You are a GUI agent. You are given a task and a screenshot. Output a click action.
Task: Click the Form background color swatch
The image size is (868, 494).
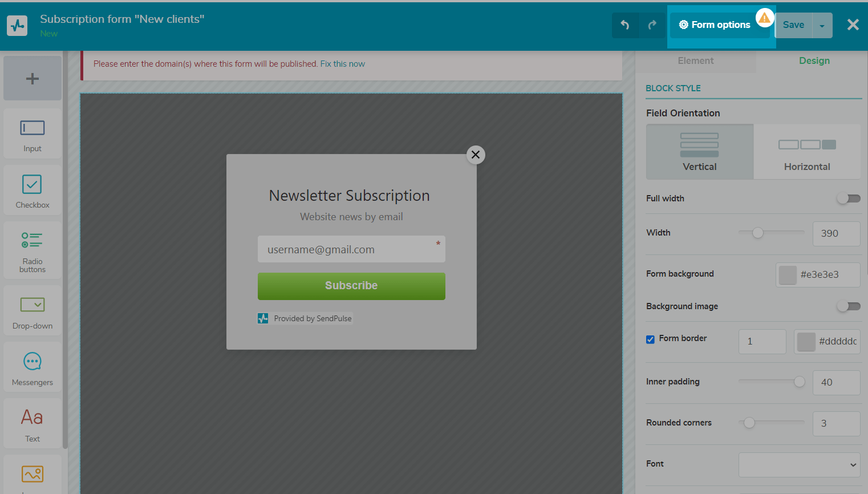788,275
